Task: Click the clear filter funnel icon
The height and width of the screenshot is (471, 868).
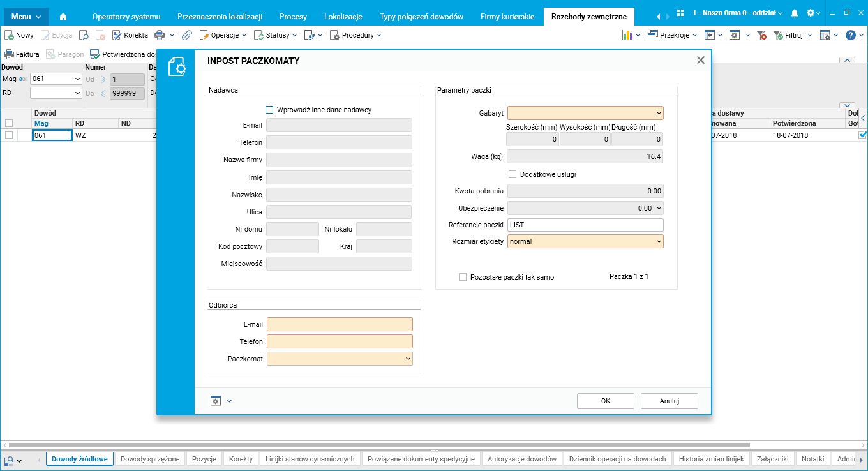Action: click(x=760, y=36)
